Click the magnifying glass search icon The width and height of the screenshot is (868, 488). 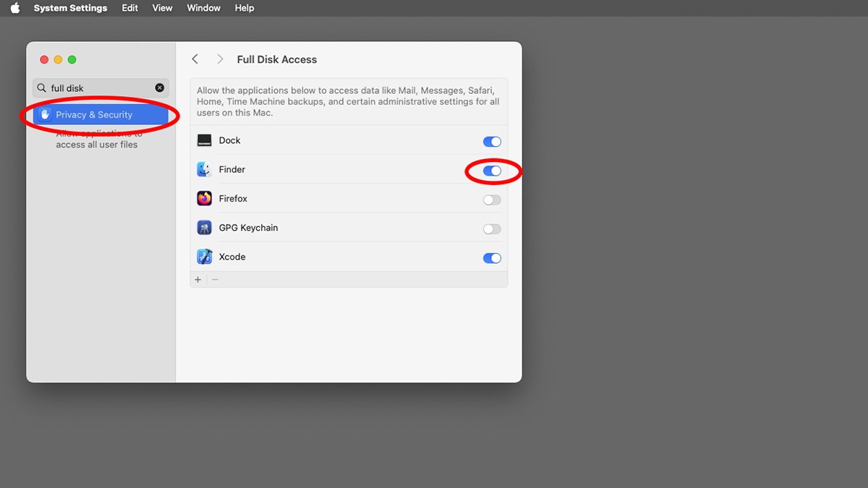42,88
